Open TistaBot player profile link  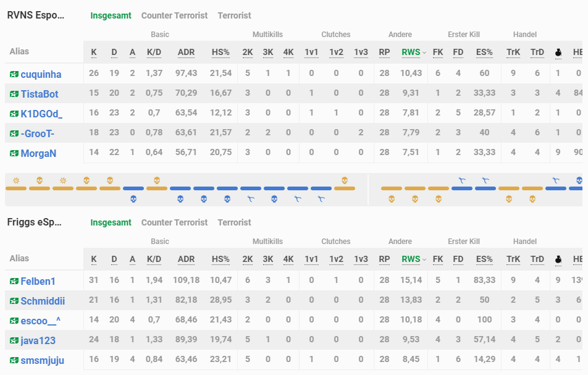click(40, 94)
